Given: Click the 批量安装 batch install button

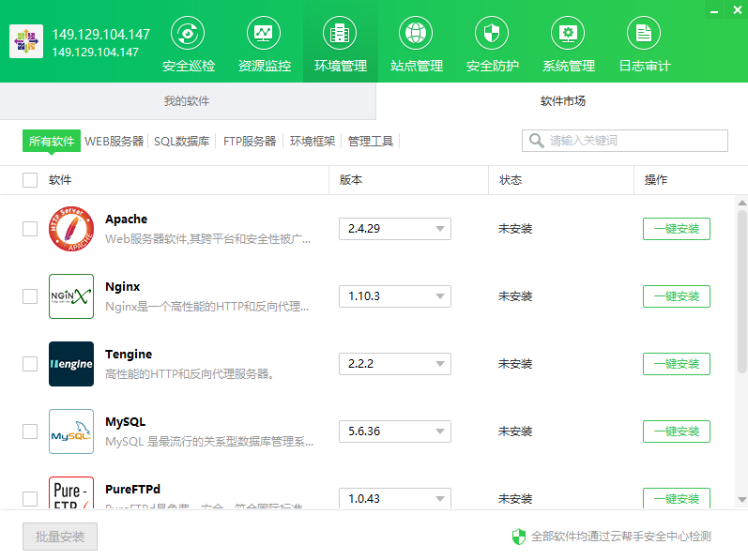Looking at the screenshot, I should 60,537.
